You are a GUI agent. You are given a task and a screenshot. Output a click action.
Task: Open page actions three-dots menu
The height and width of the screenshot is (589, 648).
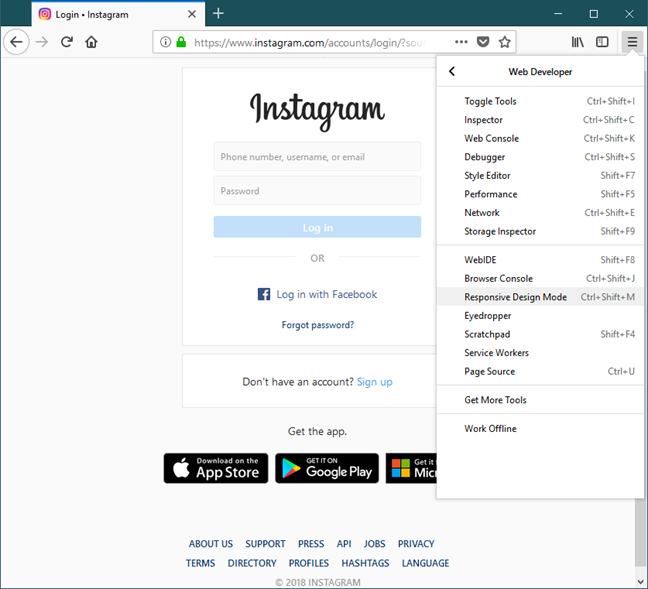click(461, 42)
